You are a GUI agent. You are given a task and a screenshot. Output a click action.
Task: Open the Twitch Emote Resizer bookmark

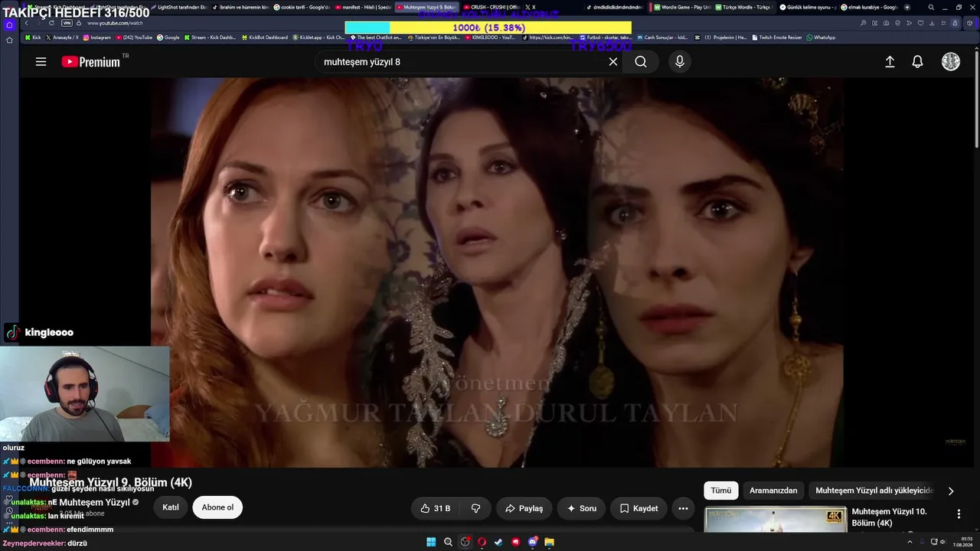coord(777,37)
